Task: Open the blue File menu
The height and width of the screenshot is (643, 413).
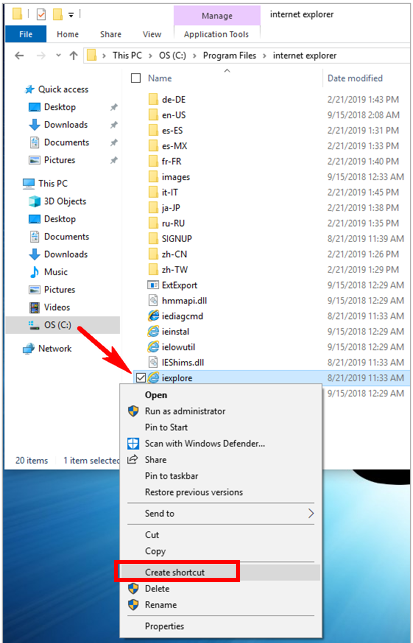Action: pyautogui.click(x=26, y=34)
